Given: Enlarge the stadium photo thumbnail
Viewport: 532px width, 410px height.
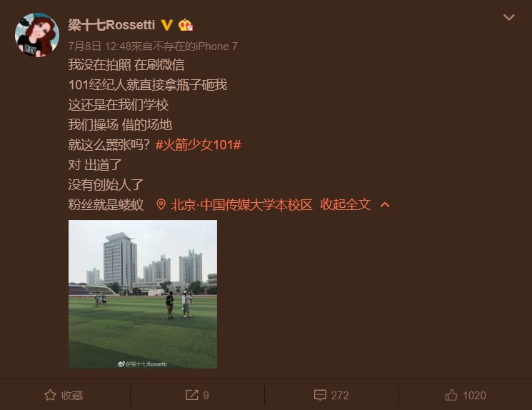Looking at the screenshot, I should [143, 294].
